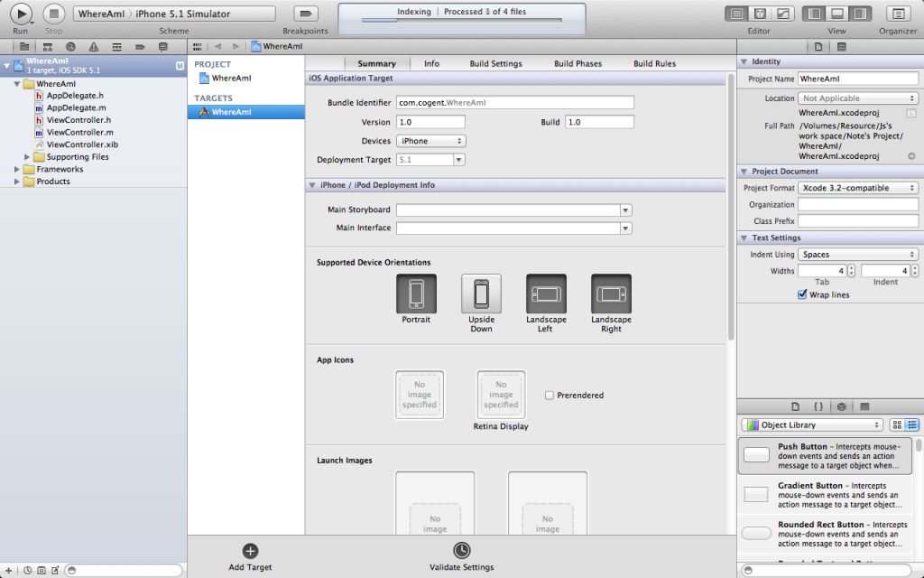Go forward in editor history
The height and width of the screenshot is (578, 924).
(236, 47)
